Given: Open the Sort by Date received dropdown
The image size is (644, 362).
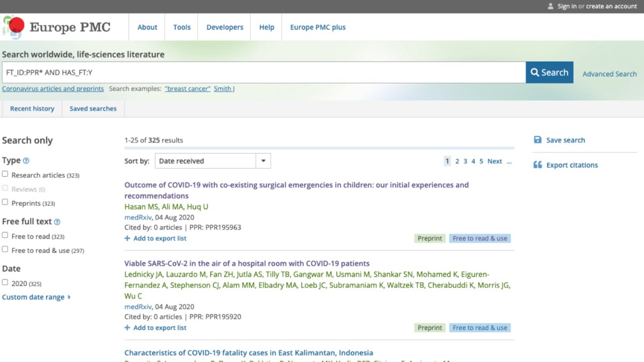Looking at the screenshot, I should tap(213, 161).
